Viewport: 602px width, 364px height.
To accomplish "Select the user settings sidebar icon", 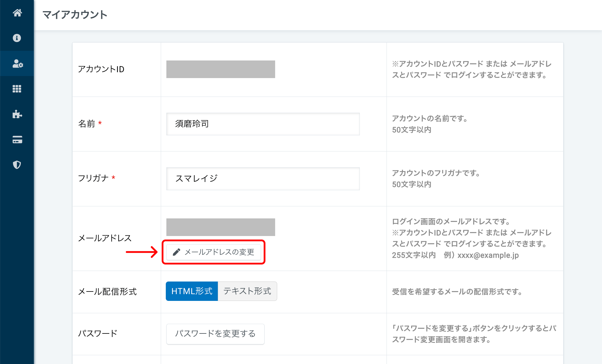I will tap(17, 63).
